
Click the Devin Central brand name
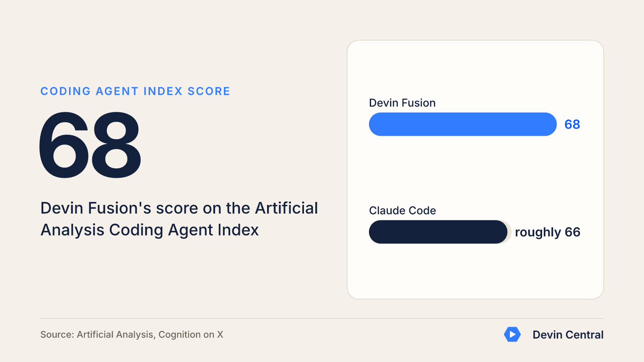click(x=568, y=335)
